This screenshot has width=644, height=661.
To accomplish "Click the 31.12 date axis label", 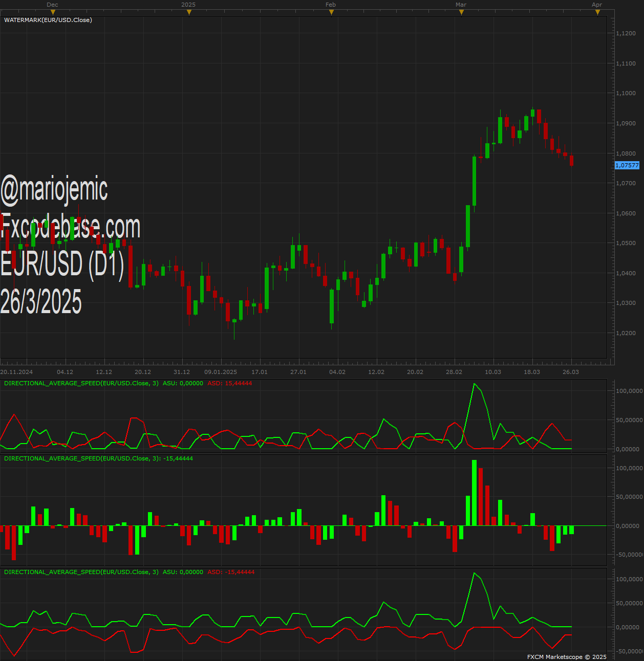I will 182,372.
